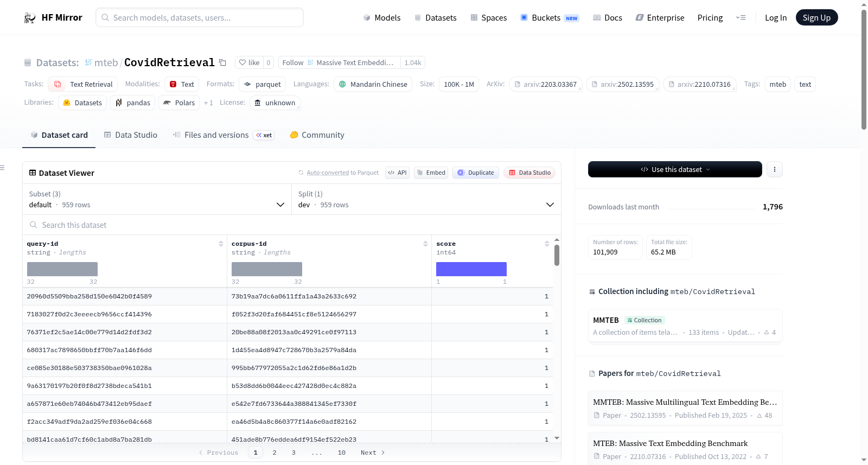Select the Datasets library tag

tap(82, 103)
